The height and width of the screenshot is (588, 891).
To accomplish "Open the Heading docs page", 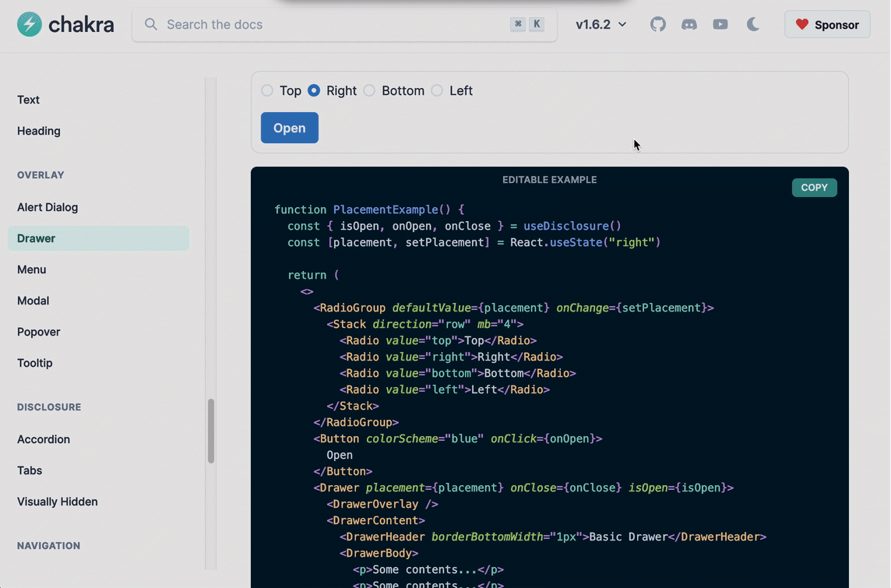I will click(39, 131).
